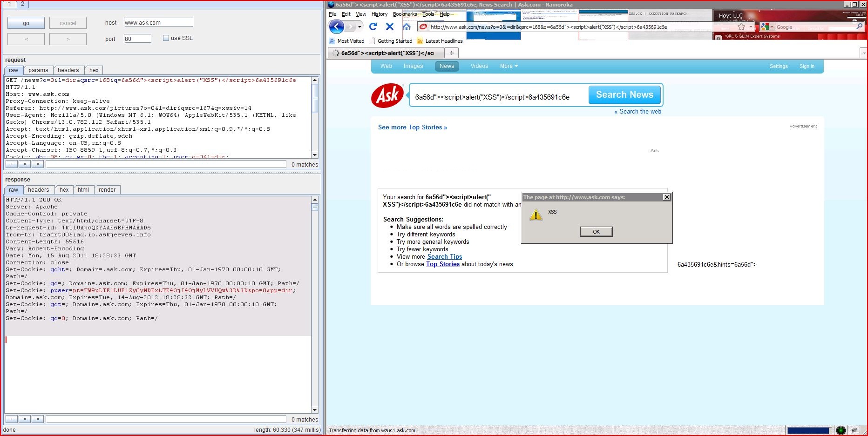
Task: Click the Ask logo
Action: [387, 96]
